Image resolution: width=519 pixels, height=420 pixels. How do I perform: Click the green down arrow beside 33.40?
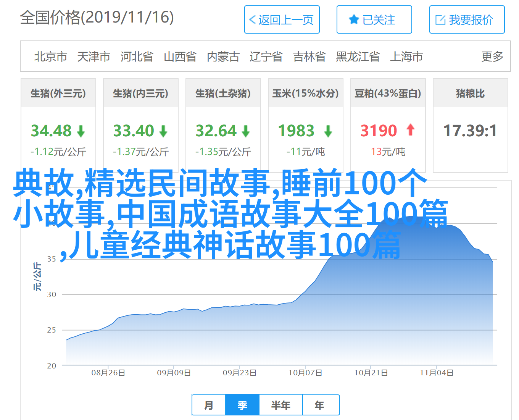coord(163,131)
